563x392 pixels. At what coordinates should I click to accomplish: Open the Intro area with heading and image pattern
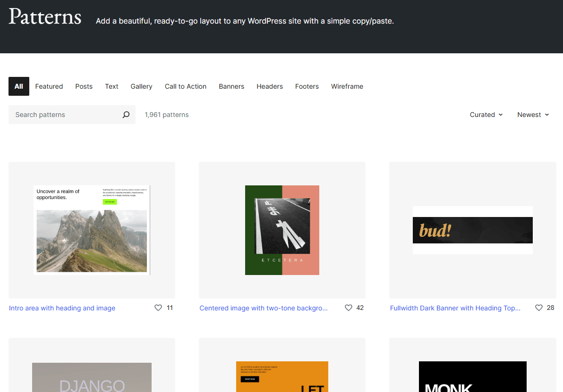point(62,308)
